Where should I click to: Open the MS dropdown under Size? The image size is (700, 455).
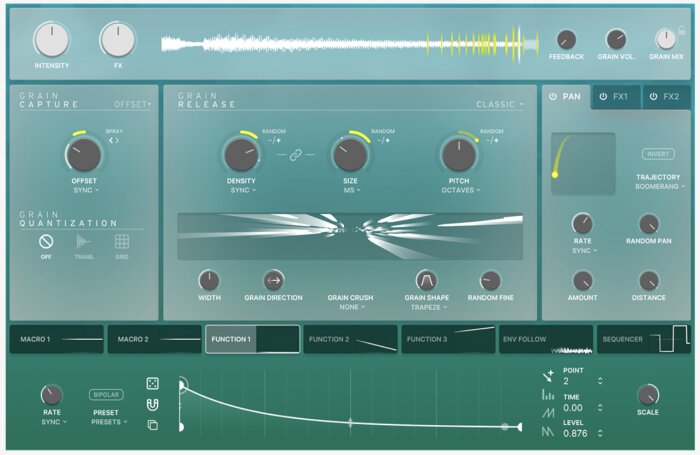pyautogui.click(x=352, y=190)
